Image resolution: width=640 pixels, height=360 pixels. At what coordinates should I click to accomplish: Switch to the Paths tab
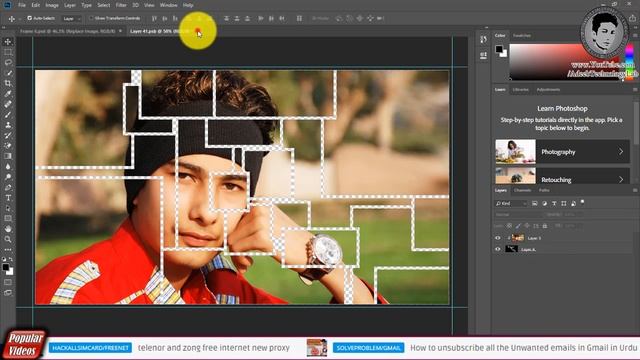click(x=544, y=190)
